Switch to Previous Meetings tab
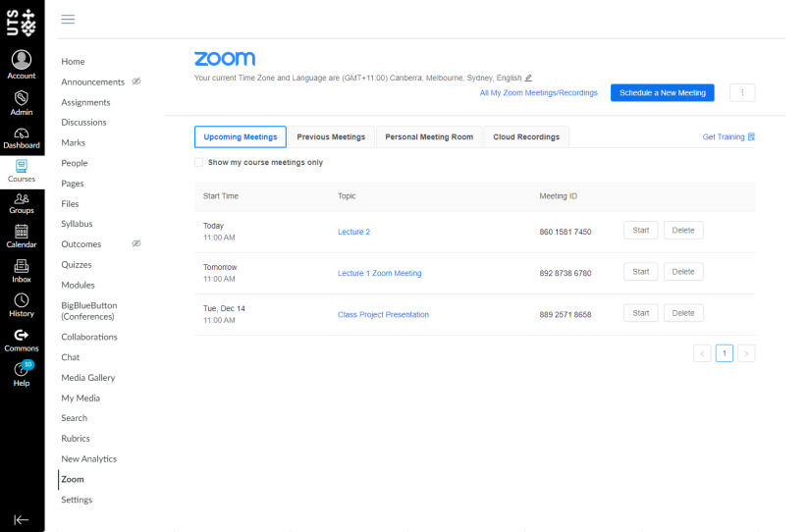 coord(331,136)
